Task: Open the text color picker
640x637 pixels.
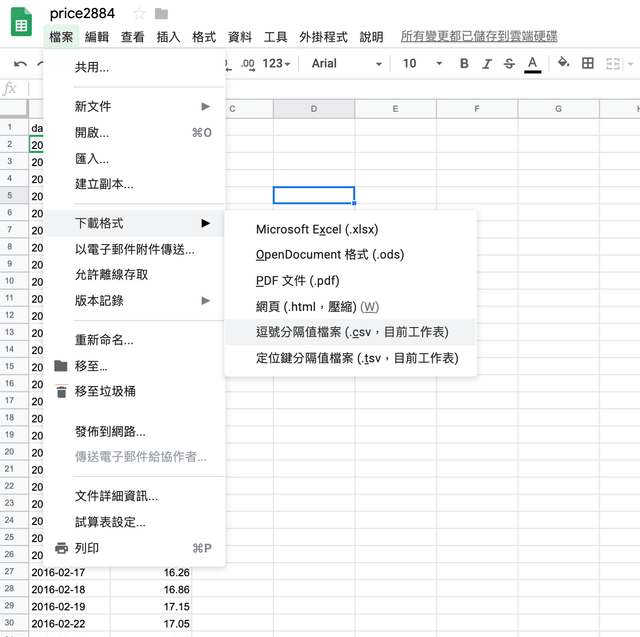Action: (x=532, y=64)
